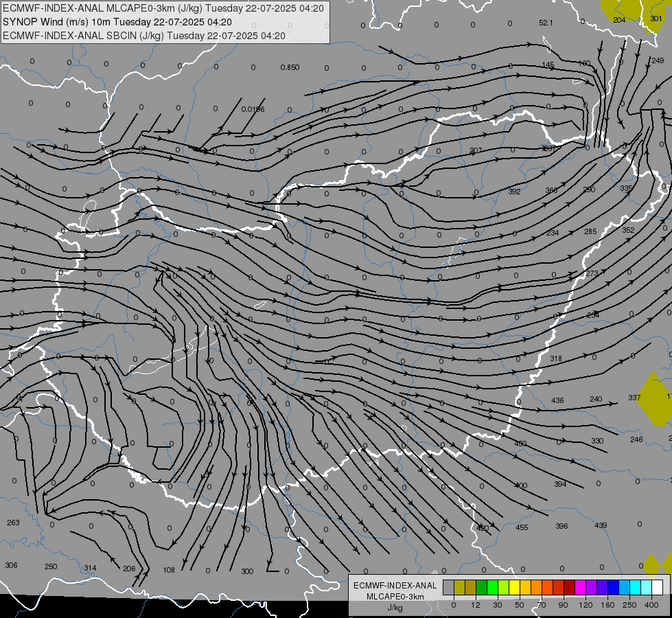Click the legend tick label 70
This screenshot has height=618, width=672.
pyautogui.click(x=542, y=605)
